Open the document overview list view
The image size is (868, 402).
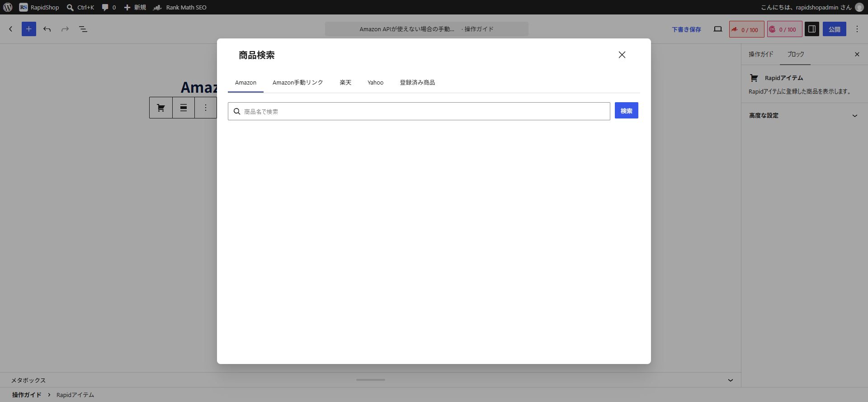[x=83, y=29]
